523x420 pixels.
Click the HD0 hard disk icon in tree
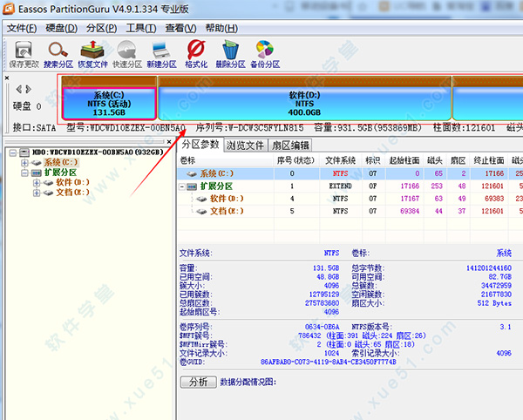pyautogui.click(x=24, y=152)
